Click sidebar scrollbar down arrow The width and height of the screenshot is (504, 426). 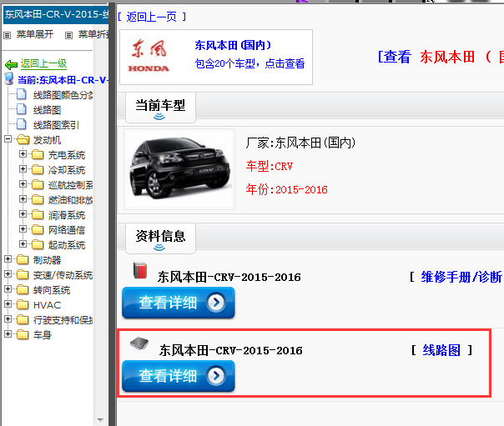[100, 419]
